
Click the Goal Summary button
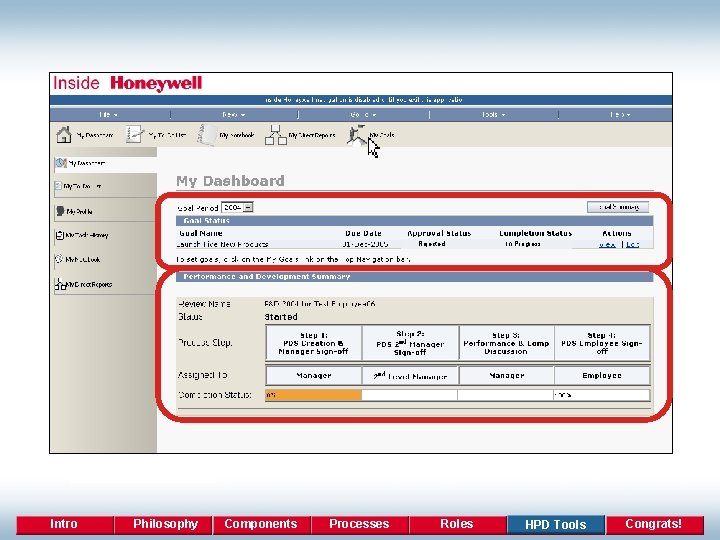pos(618,207)
